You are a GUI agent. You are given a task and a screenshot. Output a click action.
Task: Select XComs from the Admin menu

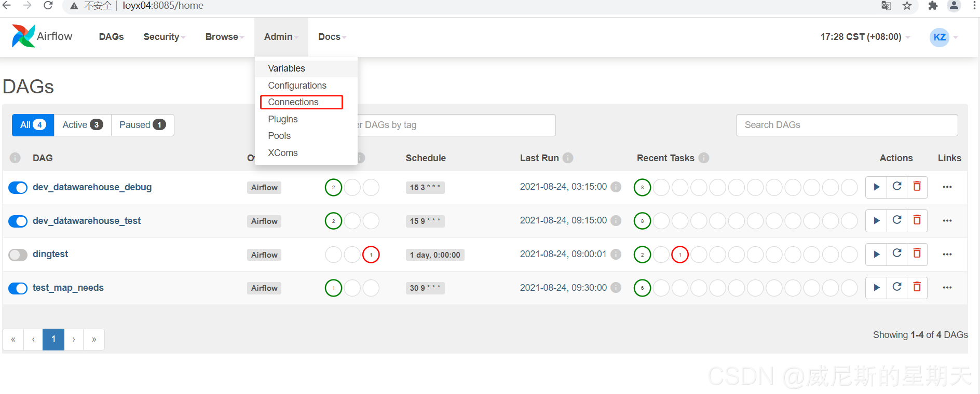pyautogui.click(x=306, y=153)
